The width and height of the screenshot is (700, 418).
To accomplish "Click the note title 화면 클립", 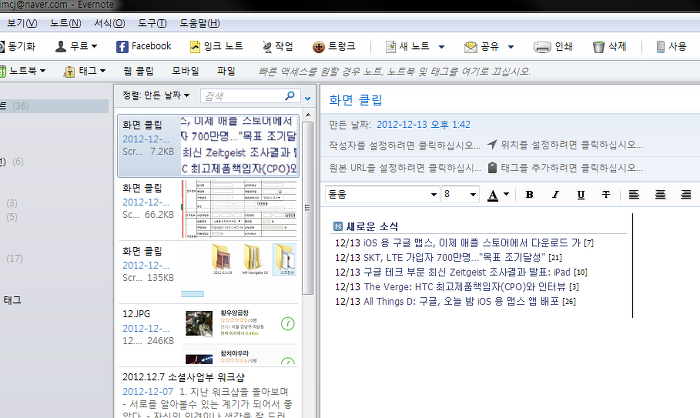I will (x=356, y=100).
